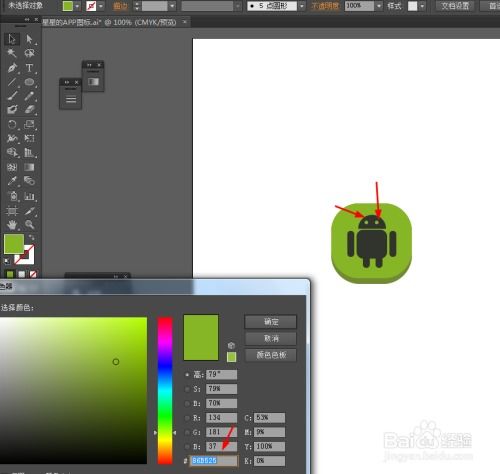Select the Magic Wand tool
Viewport: 500px width, 474px height.
pos(12,53)
